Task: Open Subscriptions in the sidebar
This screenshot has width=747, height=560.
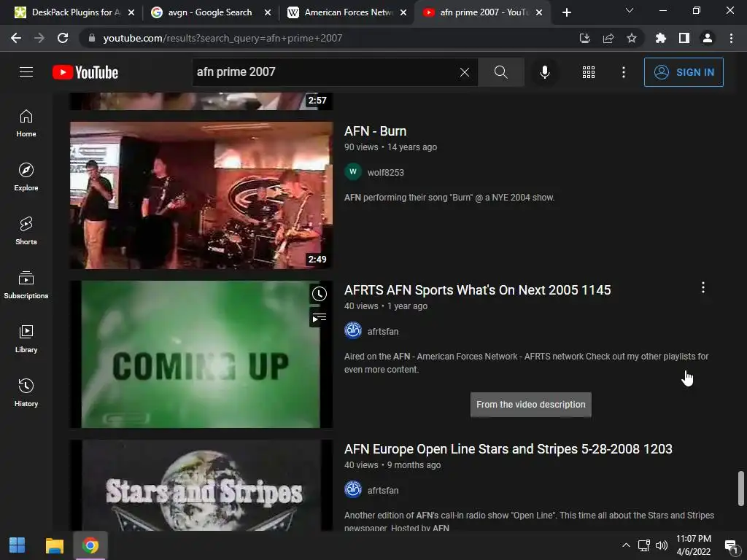Action: [26, 284]
